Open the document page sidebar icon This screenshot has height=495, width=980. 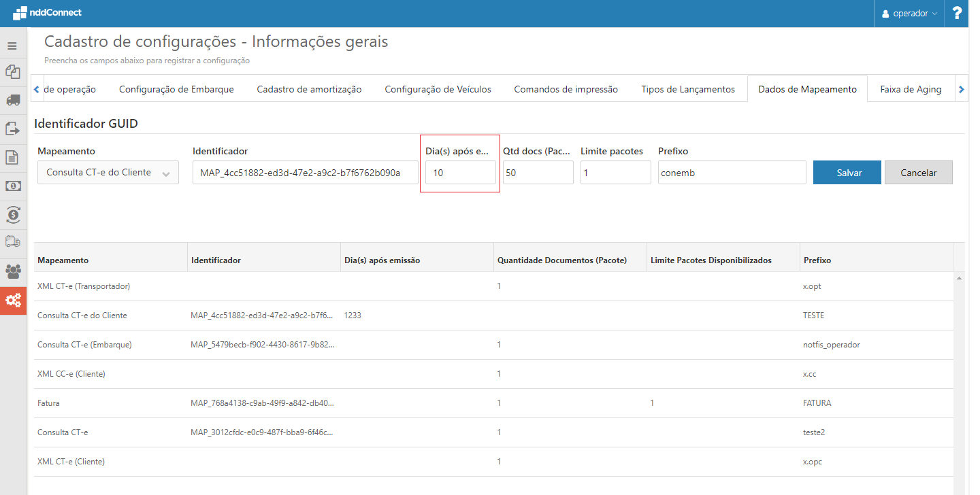pos(12,158)
